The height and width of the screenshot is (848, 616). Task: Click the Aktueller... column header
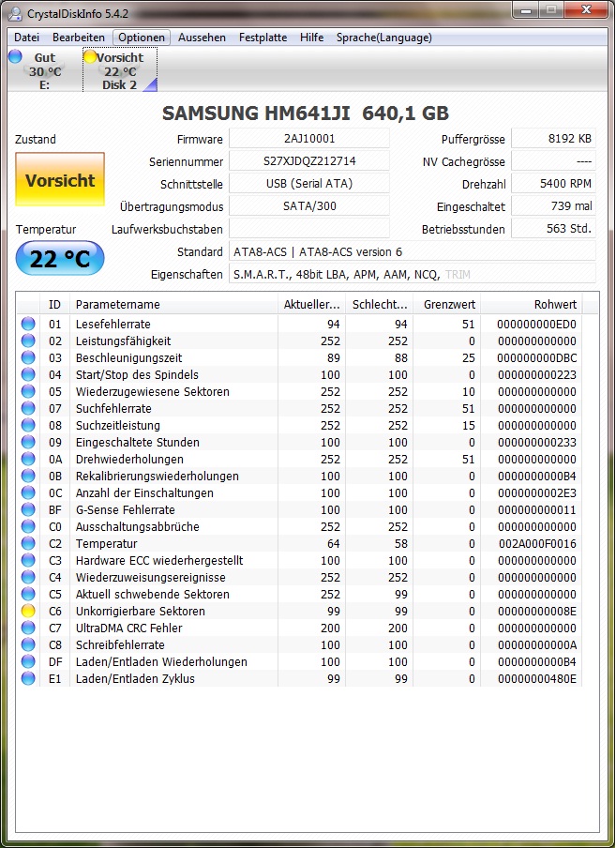(x=312, y=305)
